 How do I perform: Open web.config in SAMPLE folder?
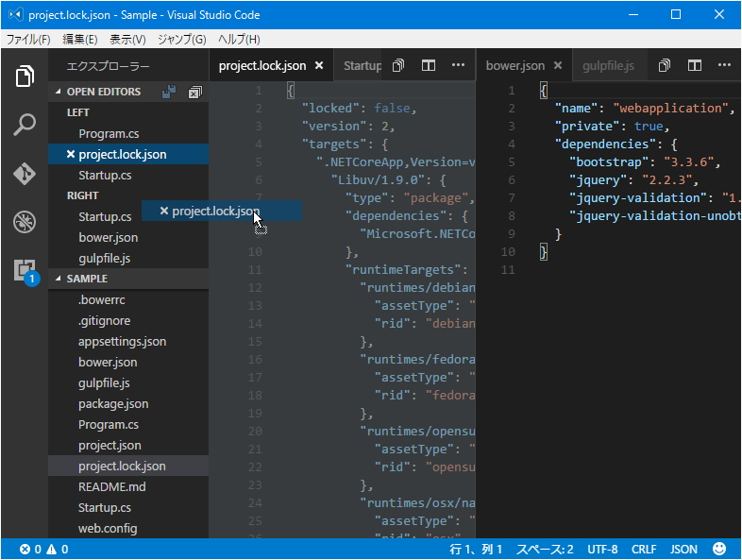coord(128,528)
